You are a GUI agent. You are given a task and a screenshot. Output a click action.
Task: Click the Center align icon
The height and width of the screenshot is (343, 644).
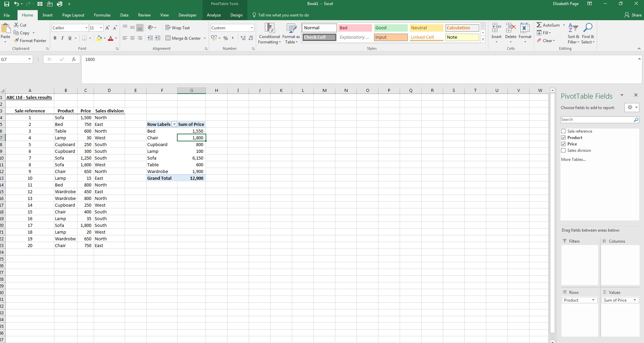[x=132, y=38]
